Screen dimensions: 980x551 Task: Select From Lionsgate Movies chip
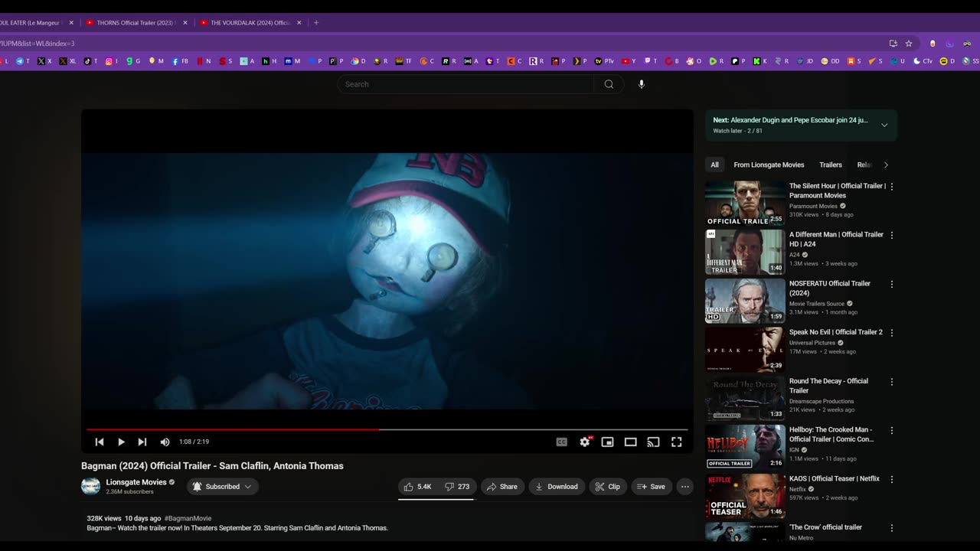tap(769, 165)
